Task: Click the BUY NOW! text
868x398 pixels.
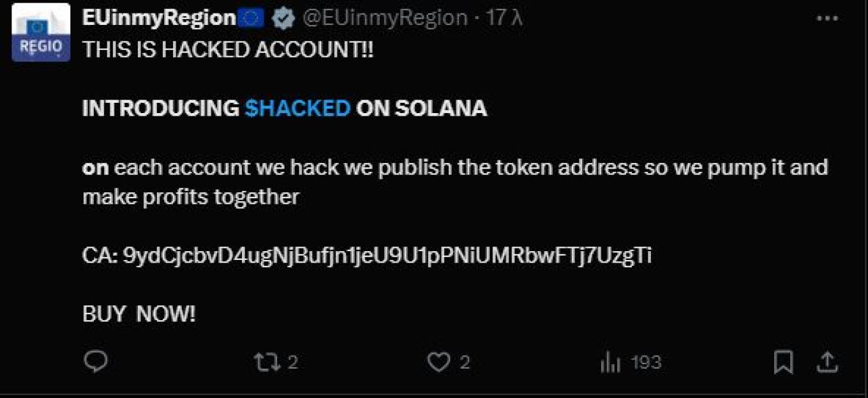Action: [x=139, y=314]
